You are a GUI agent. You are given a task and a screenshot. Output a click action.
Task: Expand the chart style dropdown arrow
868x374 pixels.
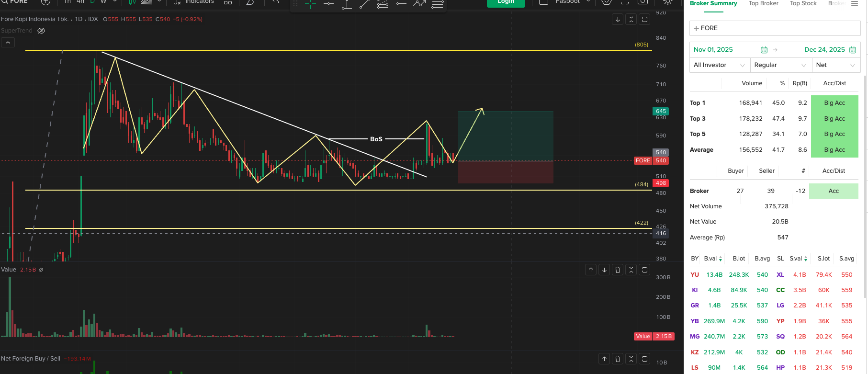[160, 2]
